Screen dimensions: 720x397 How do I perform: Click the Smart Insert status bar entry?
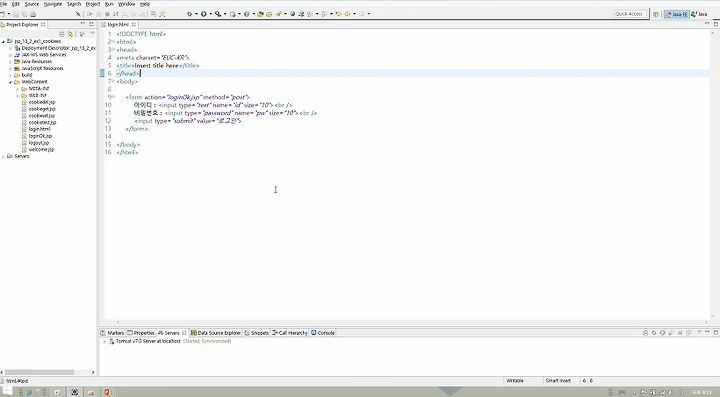click(558, 380)
